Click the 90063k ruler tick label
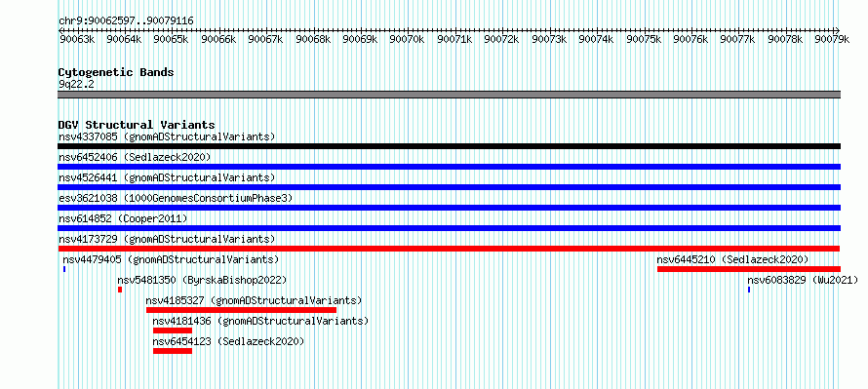 point(77,39)
